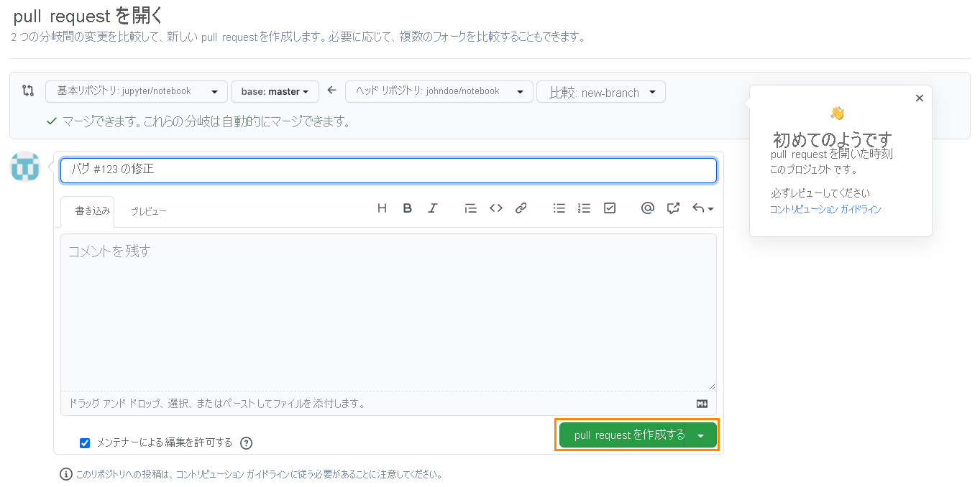
Task: Insert a task list with the checkbox icon
Action: pyautogui.click(x=610, y=208)
